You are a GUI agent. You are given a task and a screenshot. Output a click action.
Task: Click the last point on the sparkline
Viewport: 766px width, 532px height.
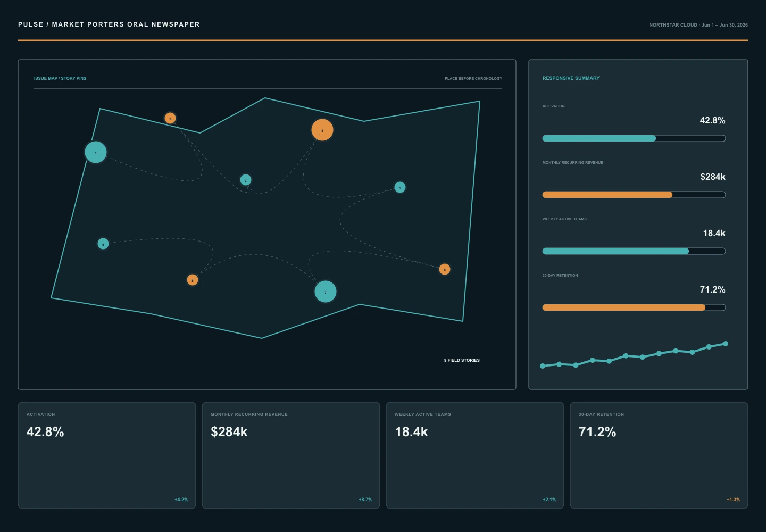click(x=726, y=344)
